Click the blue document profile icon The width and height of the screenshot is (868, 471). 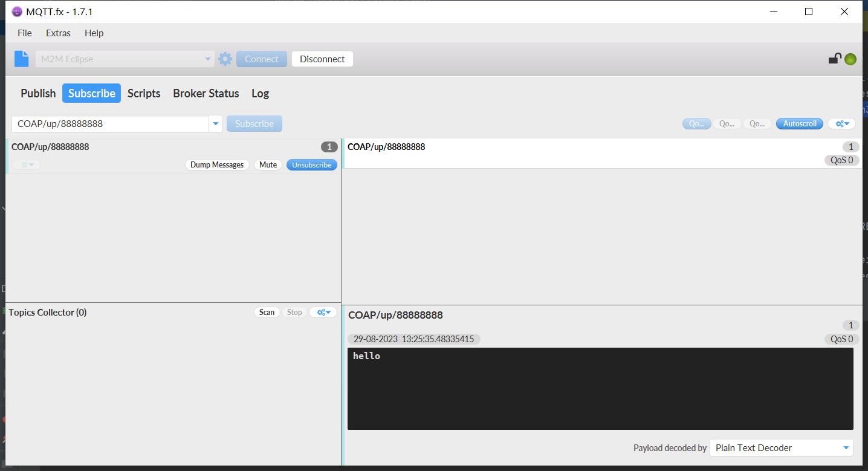(x=21, y=59)
